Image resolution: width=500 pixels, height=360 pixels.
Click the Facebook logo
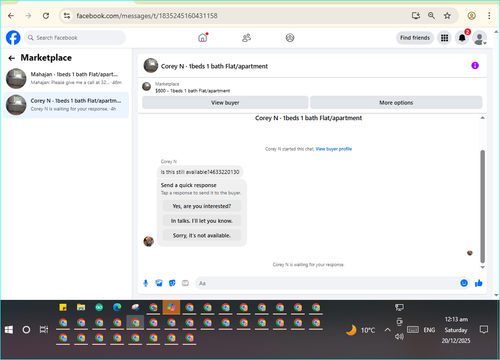(13, 38)
